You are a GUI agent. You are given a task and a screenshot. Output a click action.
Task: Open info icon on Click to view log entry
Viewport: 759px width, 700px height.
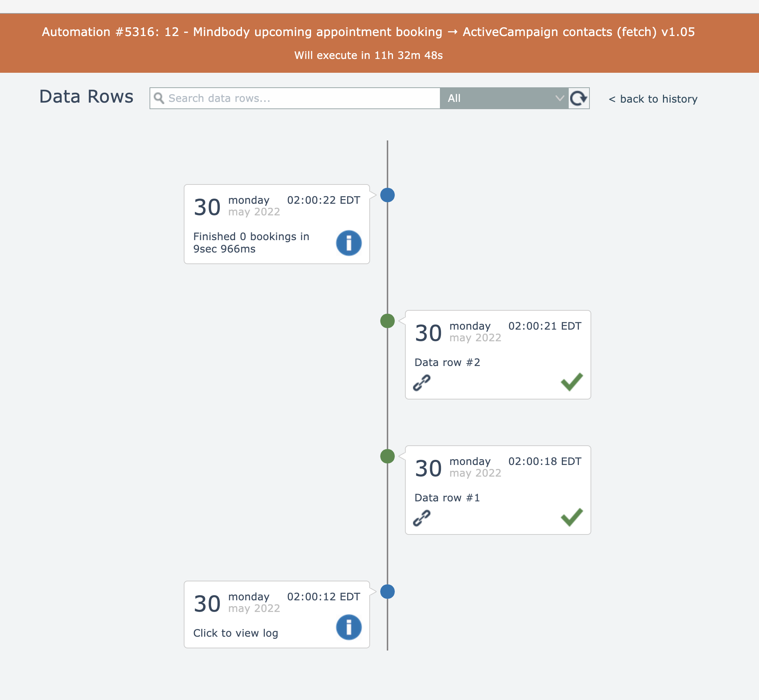[349, 627]
